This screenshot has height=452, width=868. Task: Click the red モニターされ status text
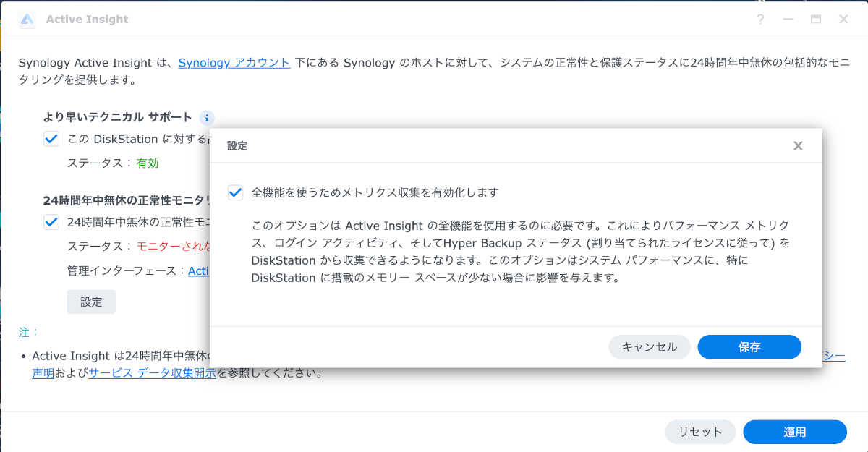pyautogui.click(x=174, y=246)
